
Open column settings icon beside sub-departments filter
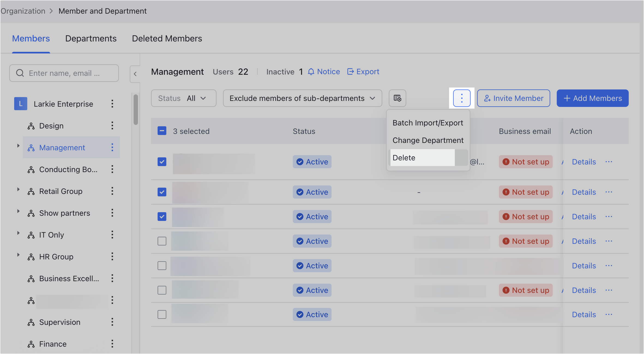pyautogui.click(x=397, y=98)
